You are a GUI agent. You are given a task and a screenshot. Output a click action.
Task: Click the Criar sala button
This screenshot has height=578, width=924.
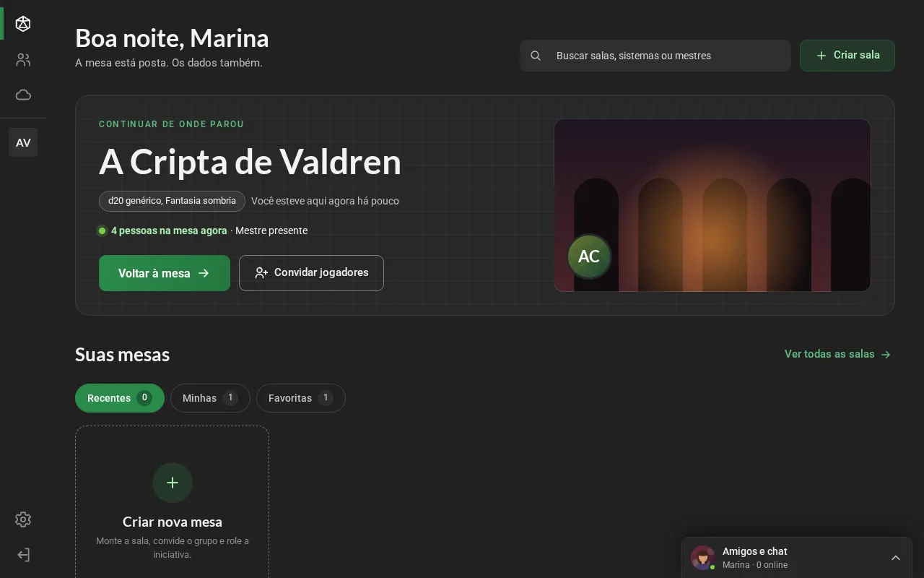point(847,56)
